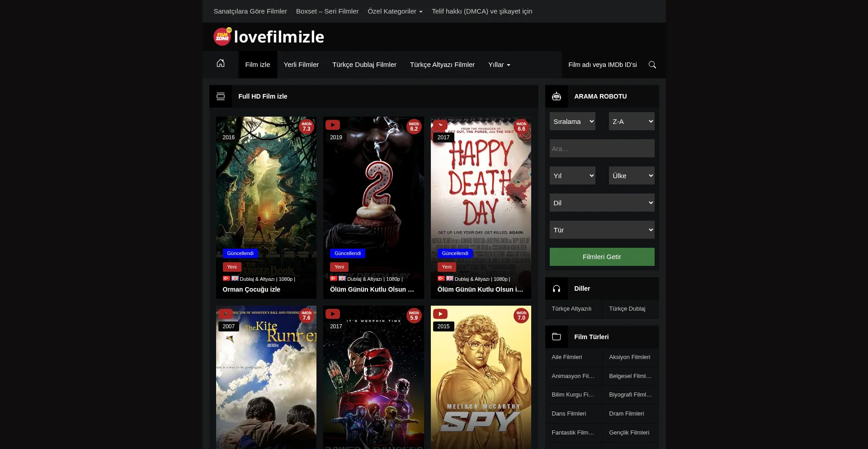Expand the Yıl year dropdown

tap(572, 175)
